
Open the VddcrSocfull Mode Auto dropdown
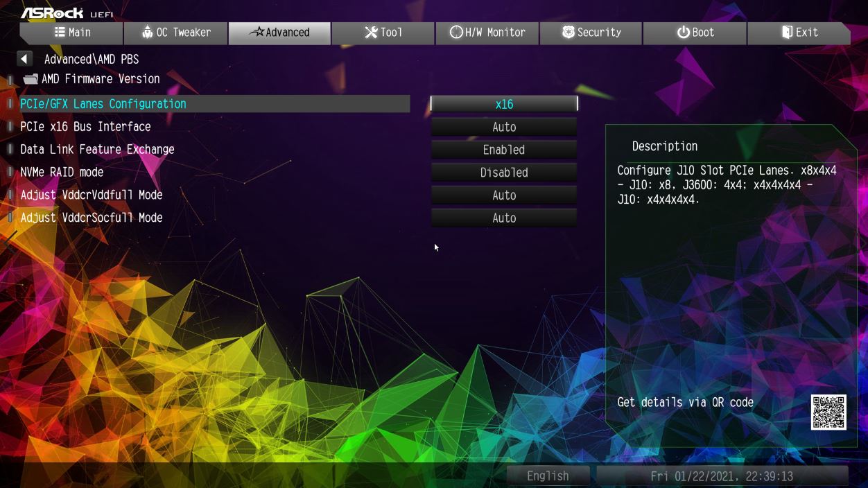click(x=504, y=218)
